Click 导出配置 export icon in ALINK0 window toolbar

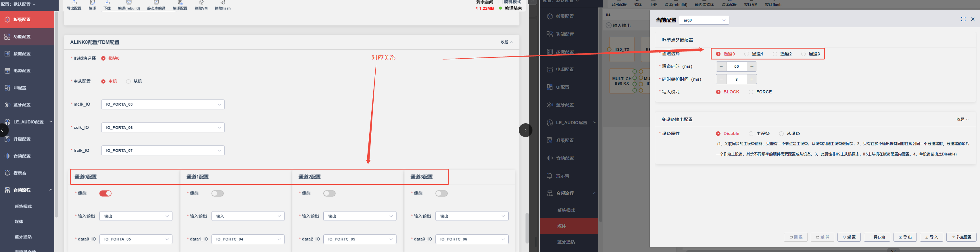pyautogui.click(x=74, y=3)
